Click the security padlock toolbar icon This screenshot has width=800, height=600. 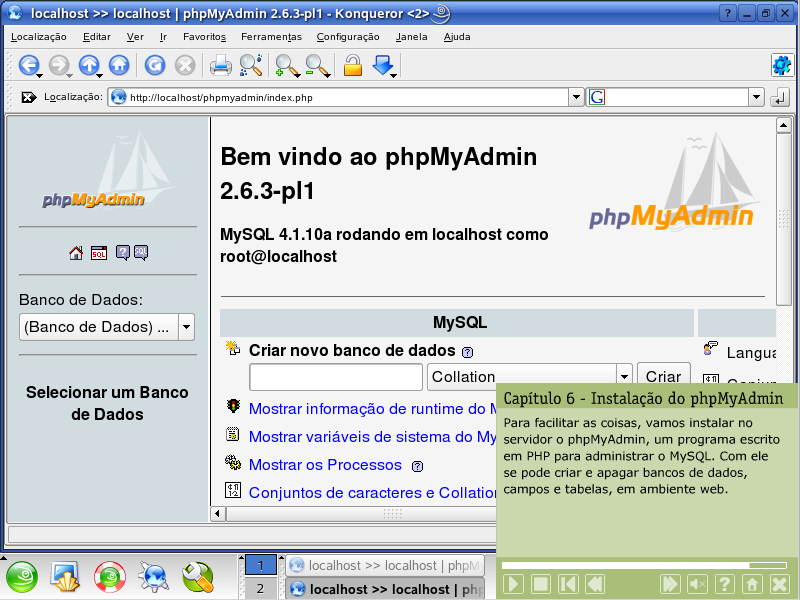click(x=352, y=66)
